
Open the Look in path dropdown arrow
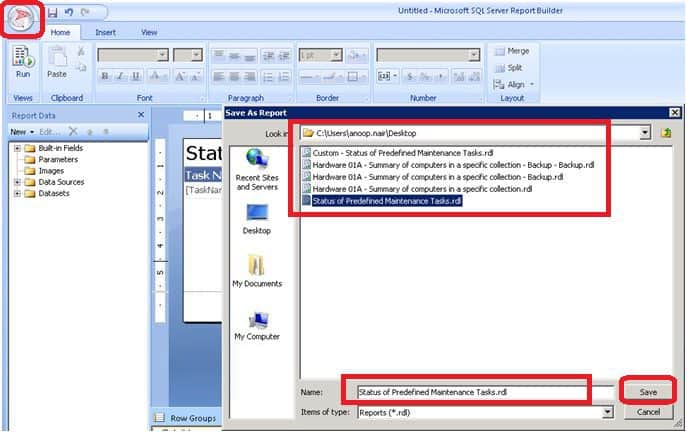645,133
